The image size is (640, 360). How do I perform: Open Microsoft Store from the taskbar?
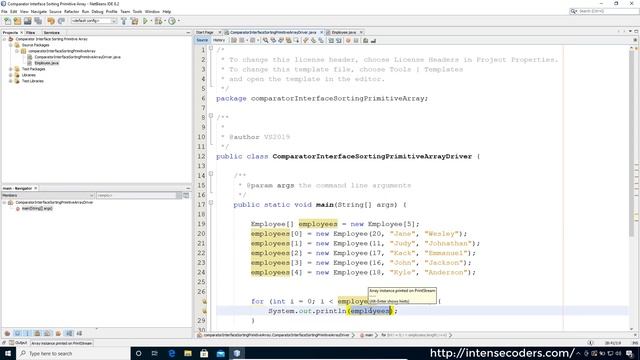(204, 353)
